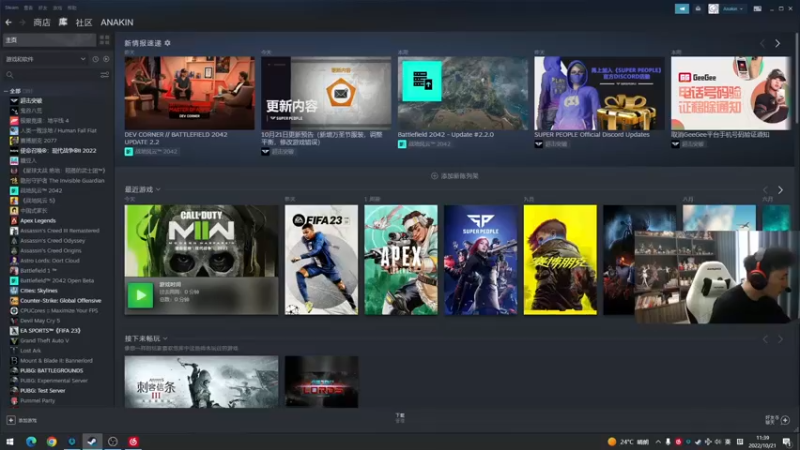Click green play button on Modern Warfare II
The width and height of the screenshot is (800, 450).
click(x=140, y=295)
